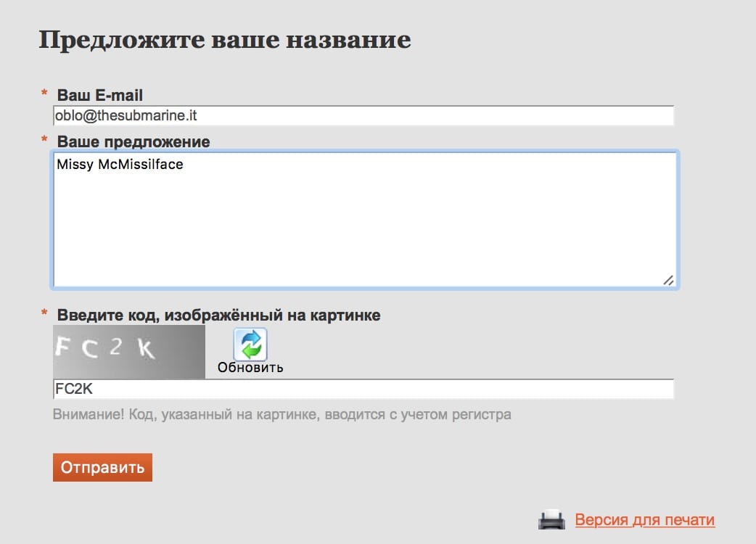Click the green-blue refresh captcha icon
Image resolution: width=756 pixels, height=544 pixels.
click(x=250, y=344)
